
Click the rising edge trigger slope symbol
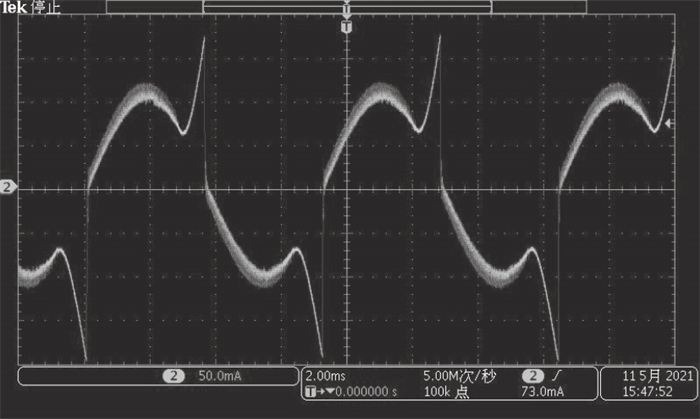pyautogui.click(x=556, y=376)
